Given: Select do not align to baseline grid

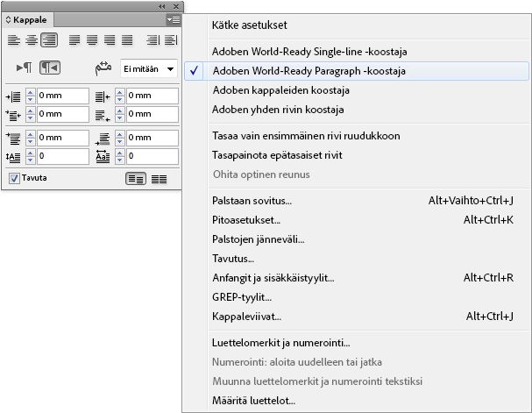Looking at the screenshot, I should pyautogui.click(x=136, y=179).
